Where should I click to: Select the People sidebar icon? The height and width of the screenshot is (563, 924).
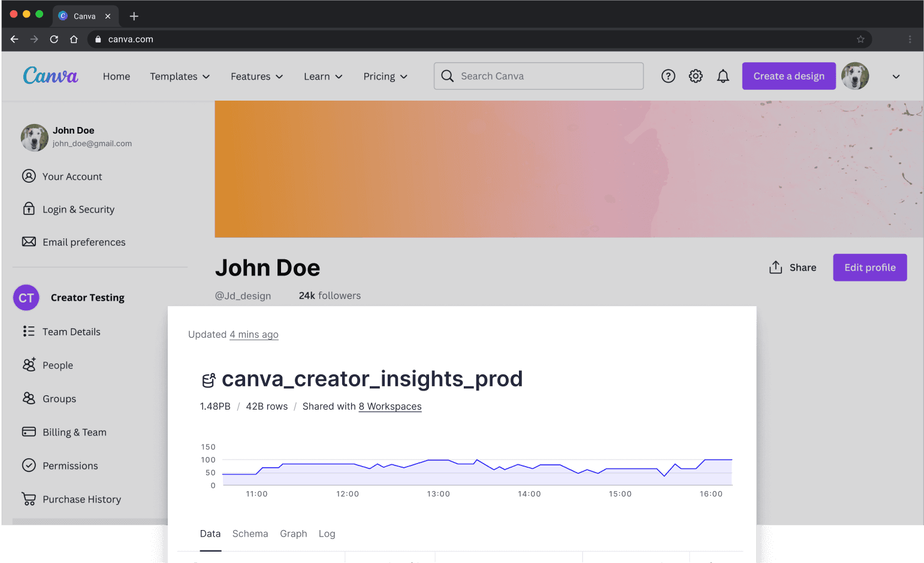click(29, 365)
